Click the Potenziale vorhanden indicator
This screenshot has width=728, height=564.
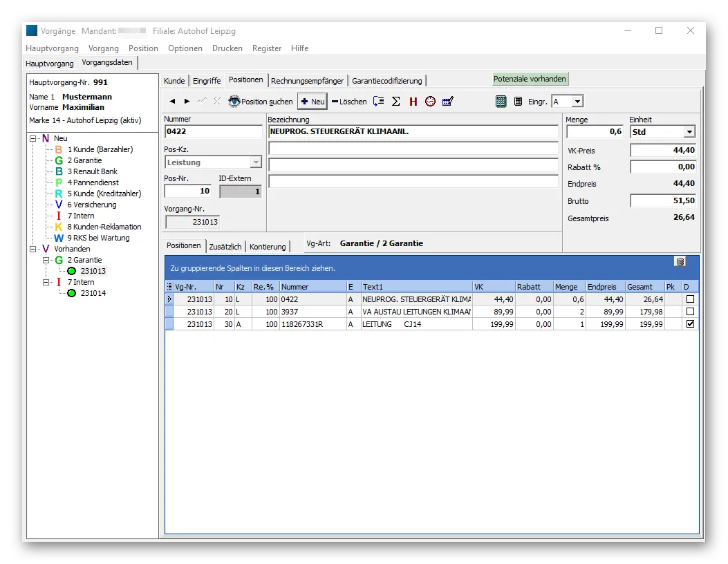530,79
